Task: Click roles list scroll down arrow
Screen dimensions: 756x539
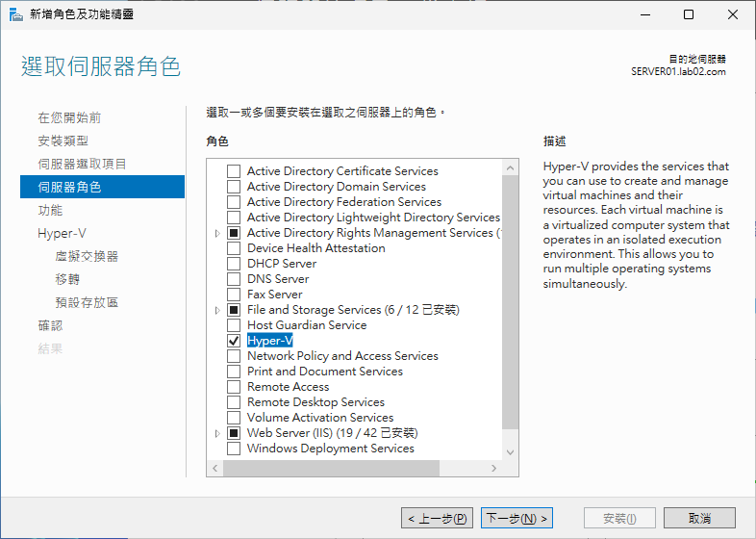Action: [x=510, y=452]
